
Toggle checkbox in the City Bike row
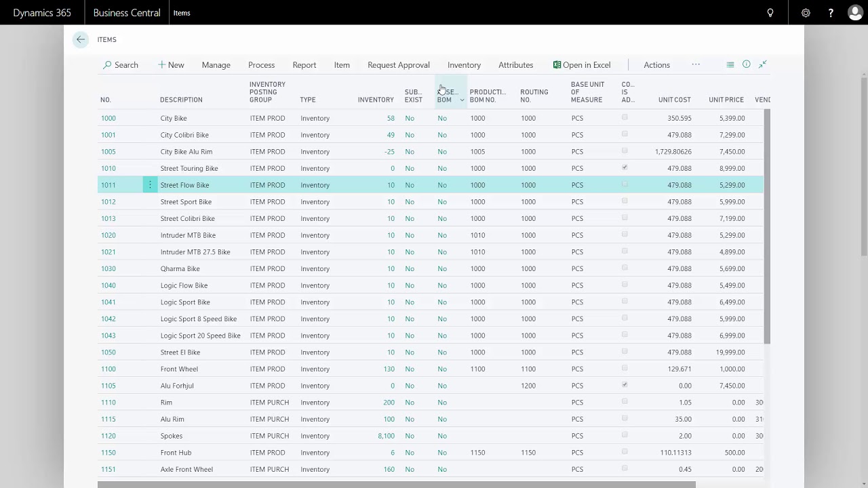625,117
